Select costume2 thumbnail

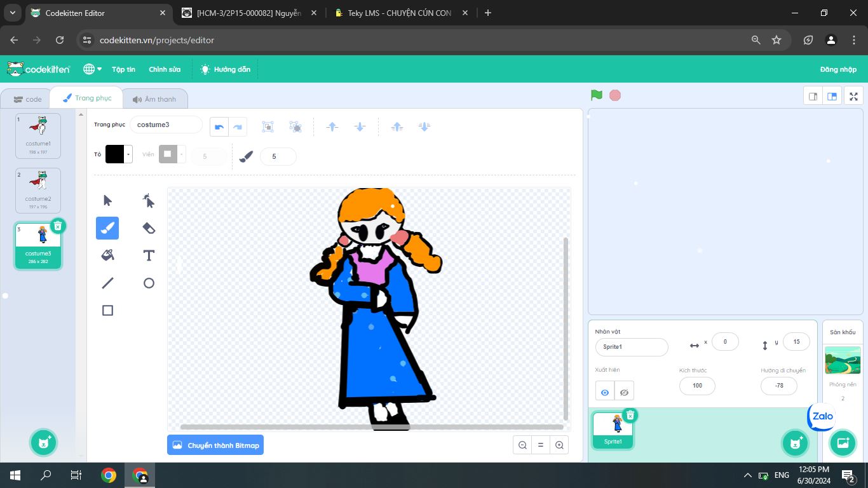tap(38, 191)
